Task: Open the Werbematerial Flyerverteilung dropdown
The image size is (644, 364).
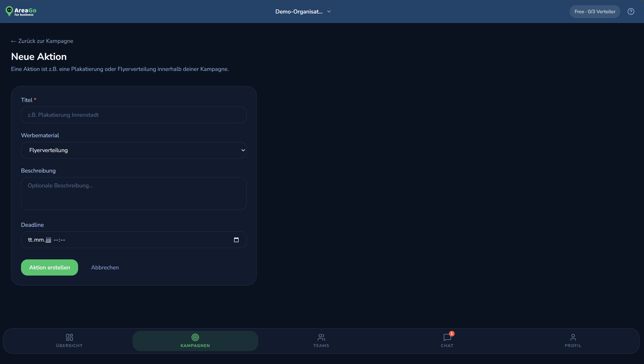Action: click(134, 150)
